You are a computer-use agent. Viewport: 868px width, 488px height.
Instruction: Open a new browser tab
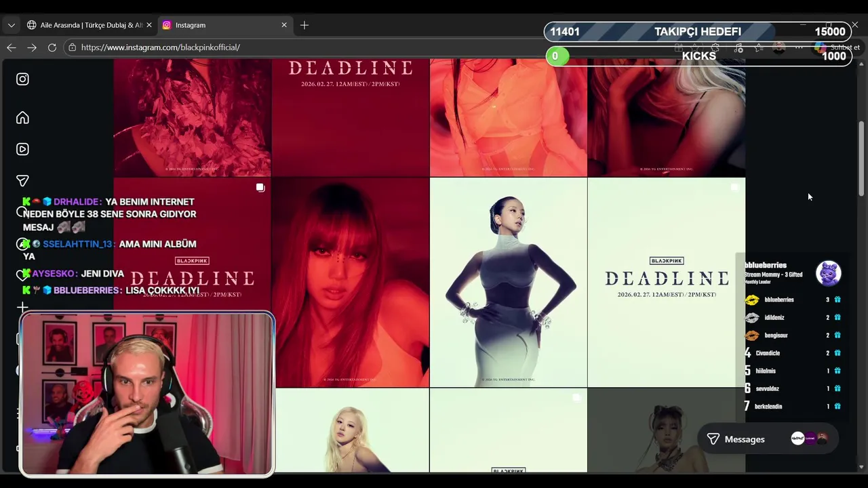coord(304,25)
